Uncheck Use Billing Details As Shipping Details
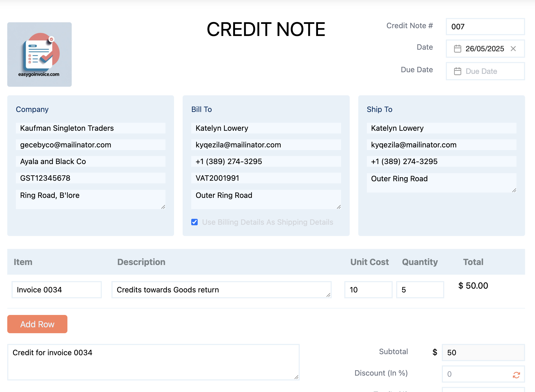 [x=194, y=222]
